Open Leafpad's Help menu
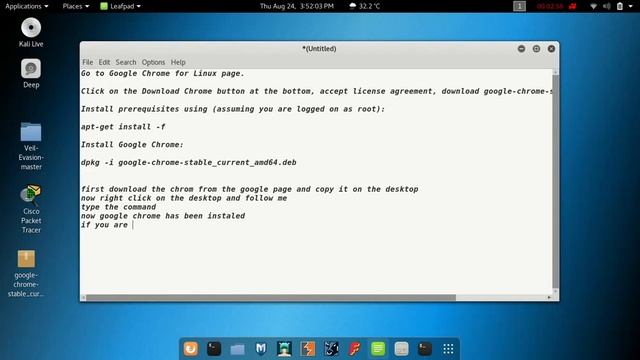This screenshot has height=360, width=640. click(x=178, y=62)
